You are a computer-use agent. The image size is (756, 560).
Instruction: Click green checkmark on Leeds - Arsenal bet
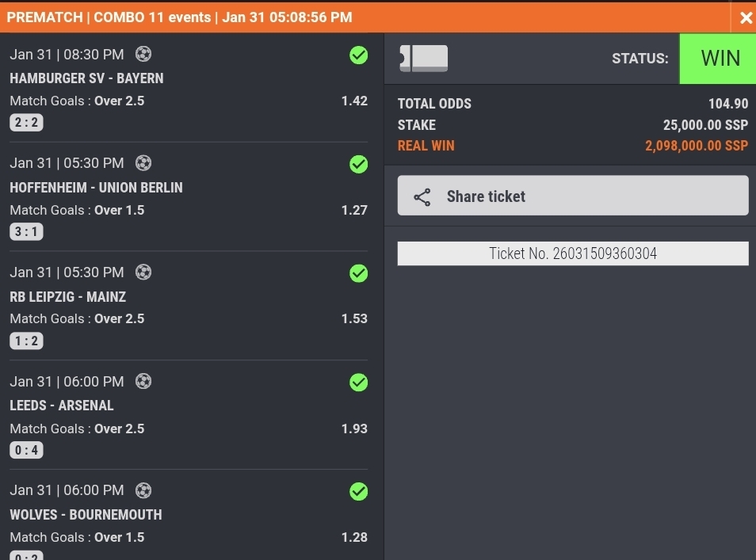click(x=359, y=383)
